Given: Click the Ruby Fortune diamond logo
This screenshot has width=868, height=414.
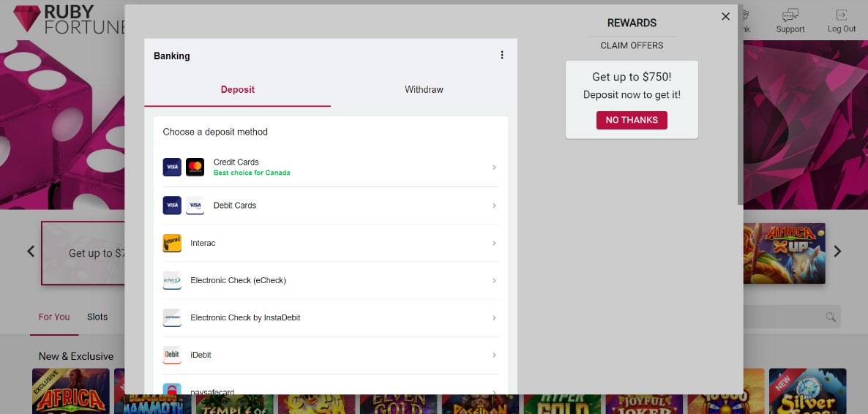Looking at the screenshot, I should coord(26,18).
